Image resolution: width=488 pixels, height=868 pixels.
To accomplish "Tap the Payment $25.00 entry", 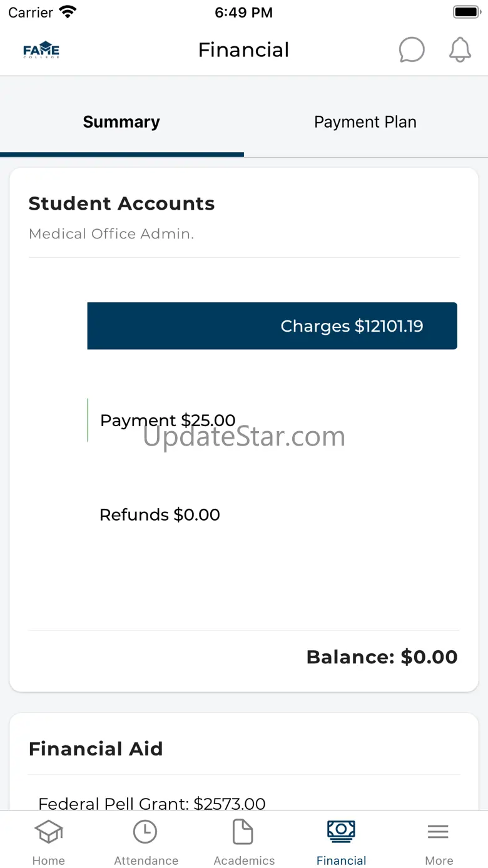I will coord(168,420).
